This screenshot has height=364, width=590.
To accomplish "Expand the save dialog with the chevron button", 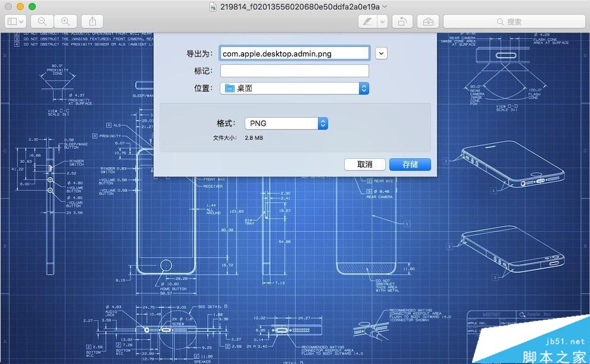I will tap(381, 54).
